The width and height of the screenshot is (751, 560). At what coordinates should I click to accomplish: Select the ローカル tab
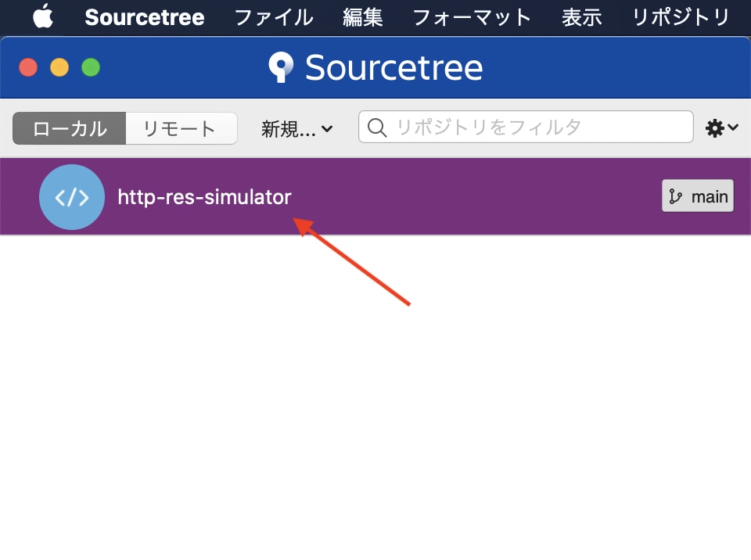[x=68, y=128]
